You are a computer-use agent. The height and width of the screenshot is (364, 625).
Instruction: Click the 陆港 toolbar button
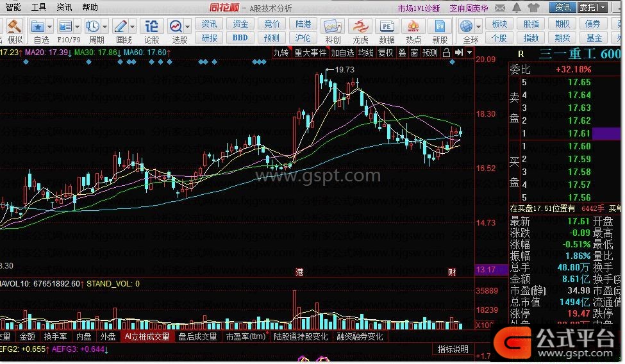[x=303, y=24]
